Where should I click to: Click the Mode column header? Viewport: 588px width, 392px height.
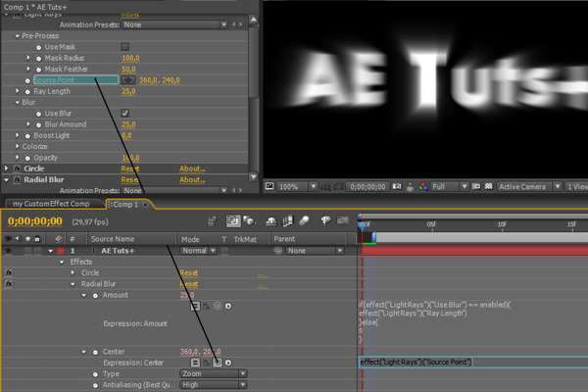pyautogui.click(x=190, y=239)
